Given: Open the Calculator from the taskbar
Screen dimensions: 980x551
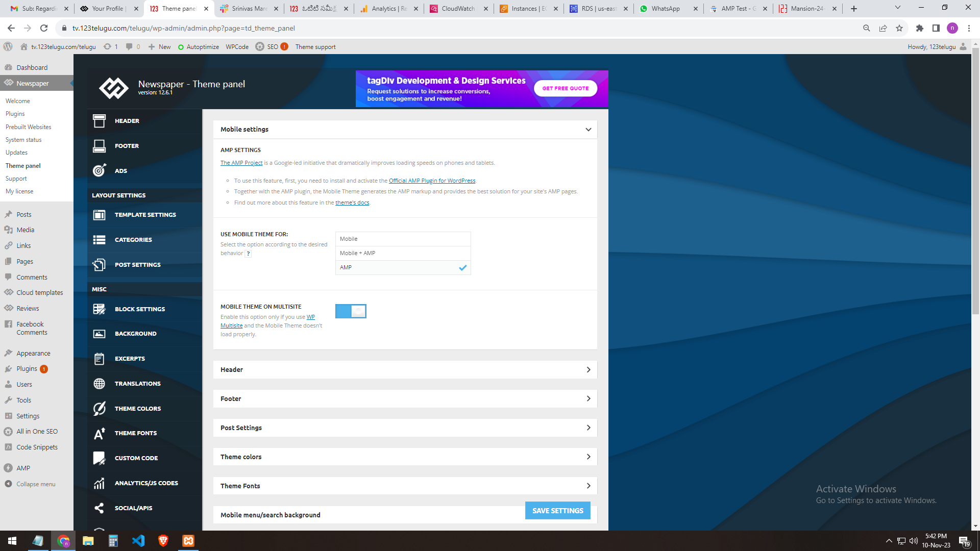Looking at the screenshot, I should coord(113,541).
